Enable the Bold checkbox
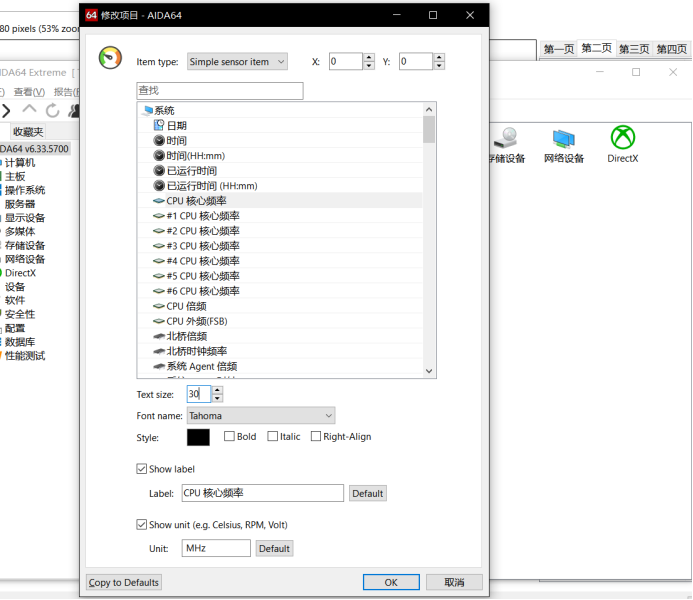Image resolution: width=693 pixels, height=600 pixels. coord(230,437)
